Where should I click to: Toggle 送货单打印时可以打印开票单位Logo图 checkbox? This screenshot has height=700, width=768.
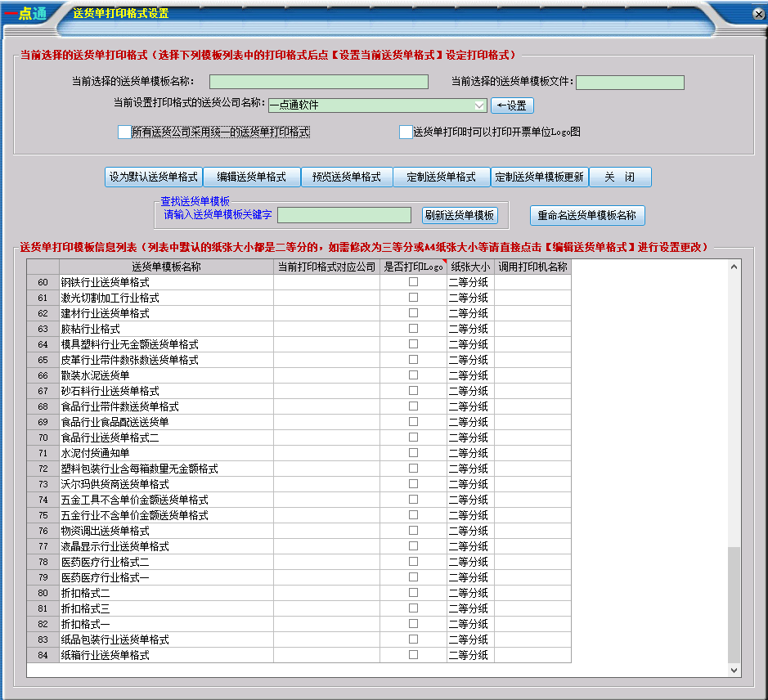(x=406, y=132)
